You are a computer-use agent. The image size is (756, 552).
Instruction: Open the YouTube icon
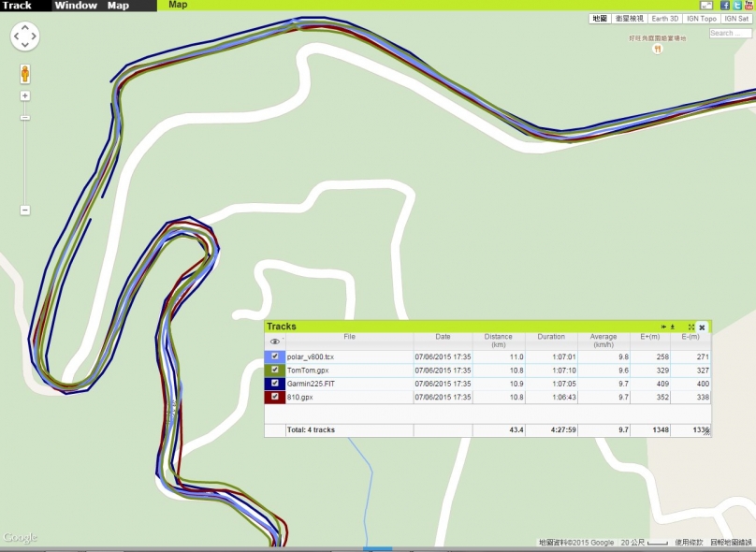point(749,6)
